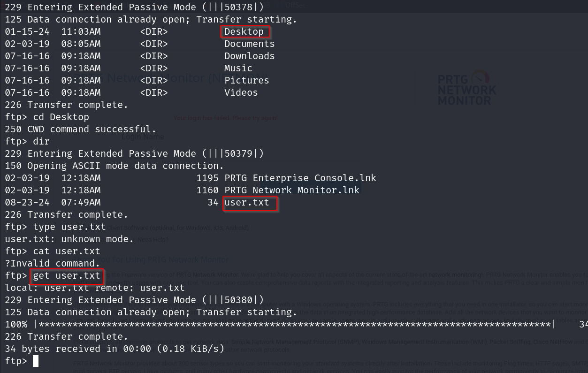
Task: Click the '34 bytes received' status line
Action: (115, 349)
